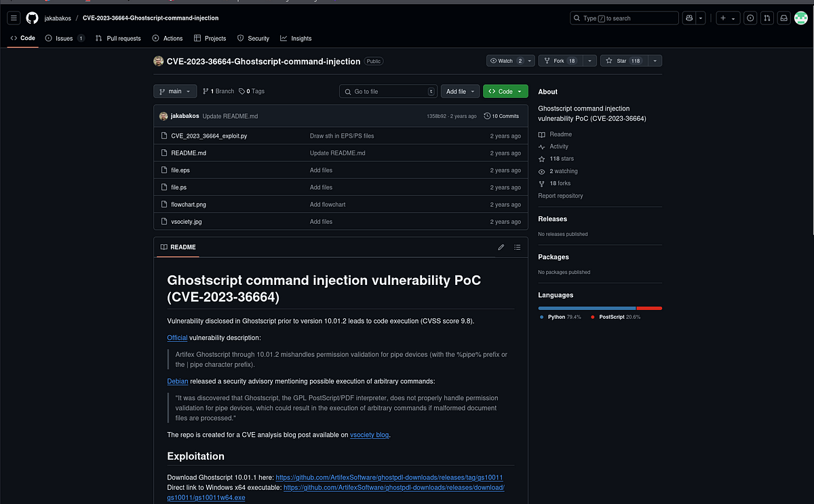The image size is (814, 504).
Task: Expand the Fork options caret
Action: [589, 61]
